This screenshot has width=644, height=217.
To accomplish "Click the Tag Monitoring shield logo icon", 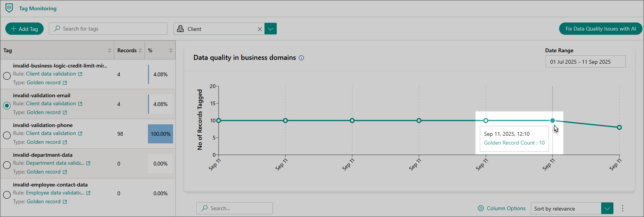I will 9,8.
